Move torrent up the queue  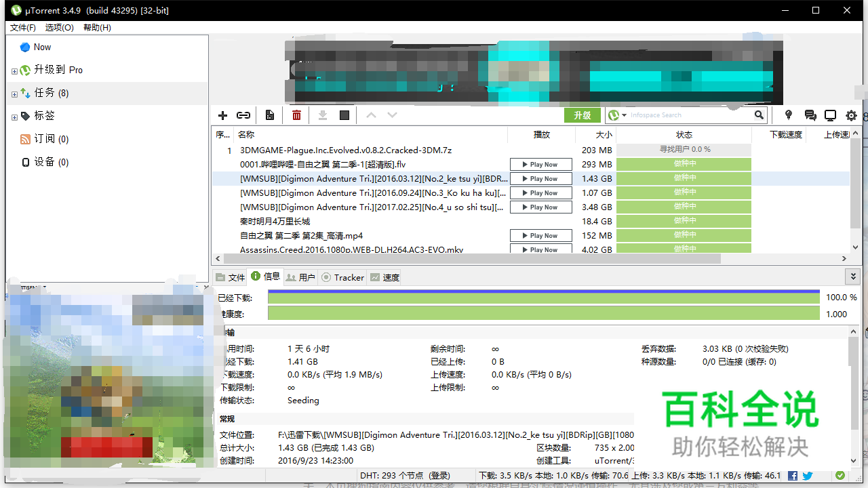click(x=371, y=115)
